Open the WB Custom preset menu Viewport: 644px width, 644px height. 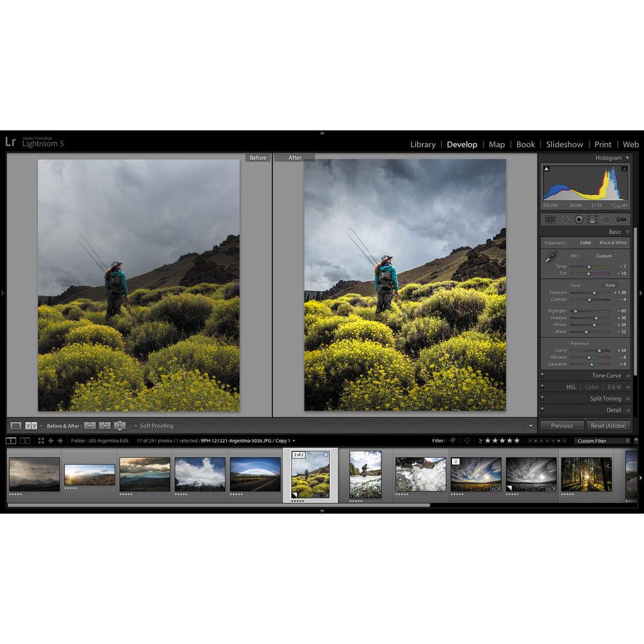[605, 256]
